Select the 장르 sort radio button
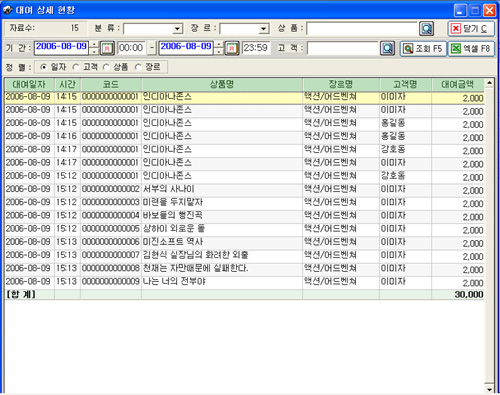Viewport: 500px width, 395px height. pyautogui.click(x=138, y=67)
